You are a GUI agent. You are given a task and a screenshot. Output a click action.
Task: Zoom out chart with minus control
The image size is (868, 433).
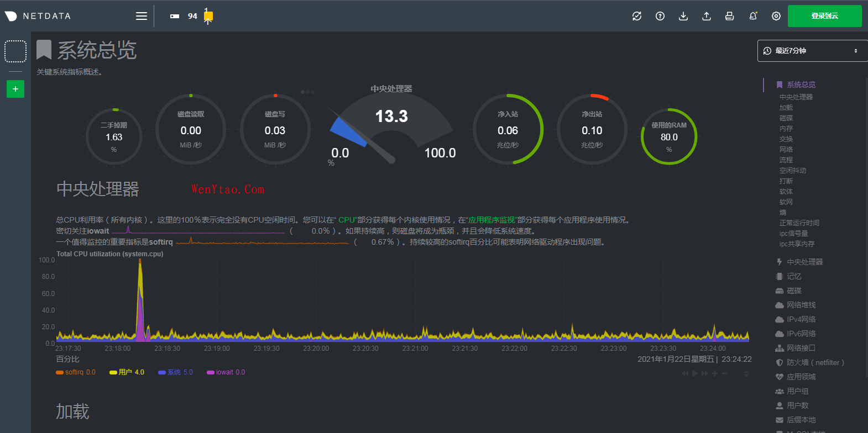point(725,373)
